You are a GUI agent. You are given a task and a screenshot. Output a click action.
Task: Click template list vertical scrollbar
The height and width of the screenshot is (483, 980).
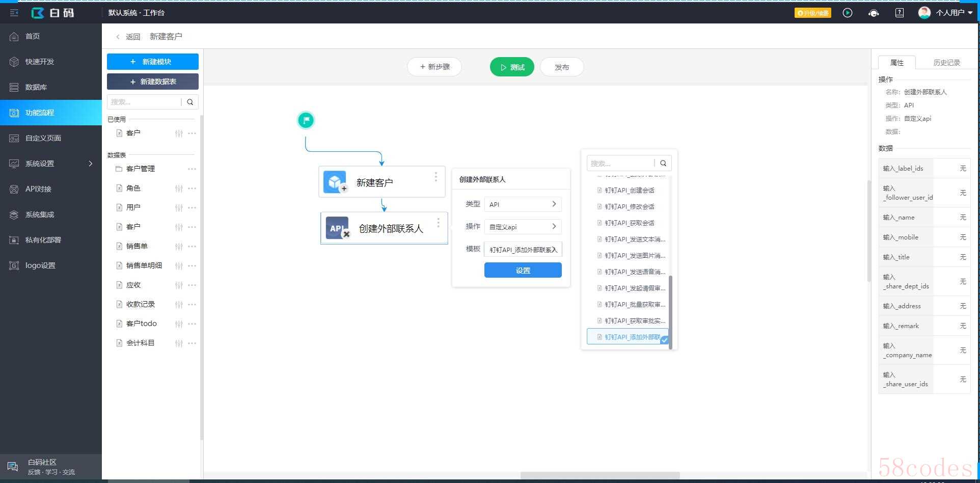[x=670, y=312]
